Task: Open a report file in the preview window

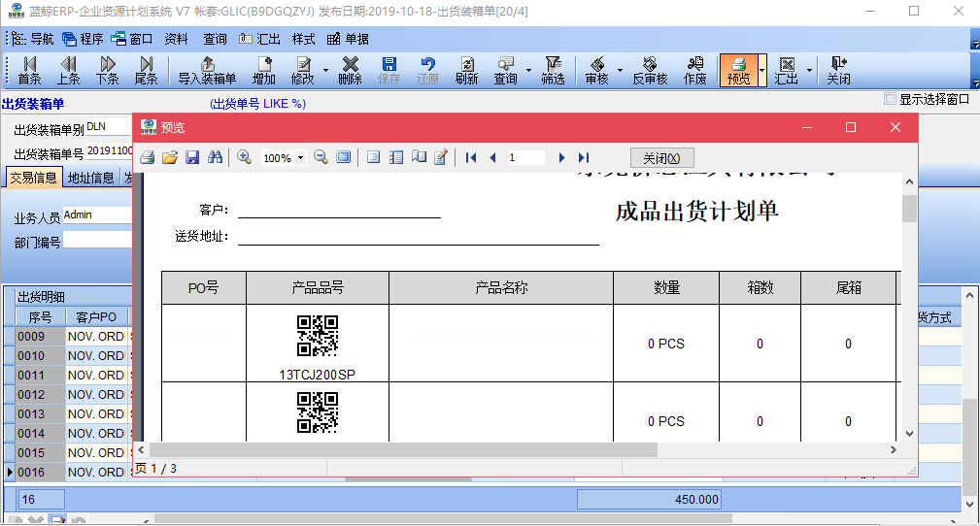Action: [x=169, y=157]
